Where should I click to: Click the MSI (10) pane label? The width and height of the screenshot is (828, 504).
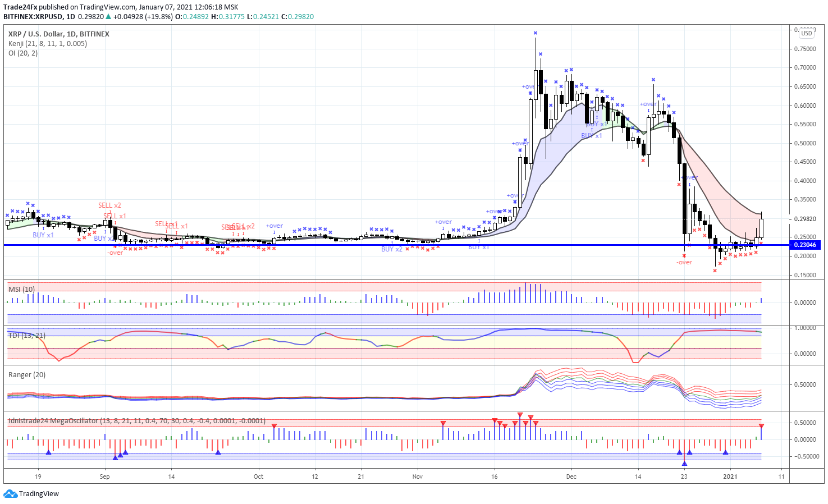(x=21, y=289)
